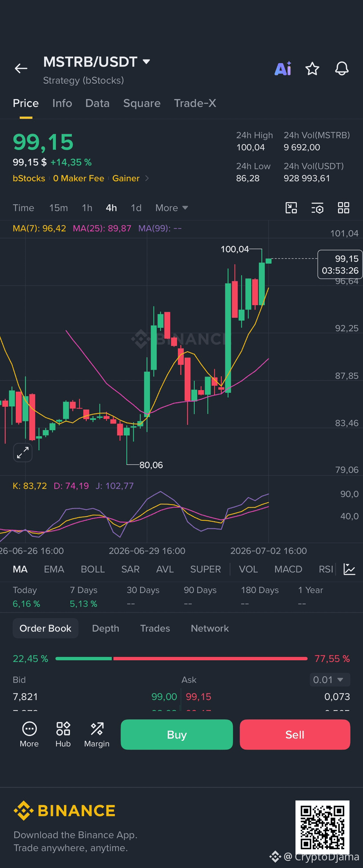Image resolution: width=363 pixels, height=868 pixels.
Task: Select the Order Book tab
Action: coord(45,628)
